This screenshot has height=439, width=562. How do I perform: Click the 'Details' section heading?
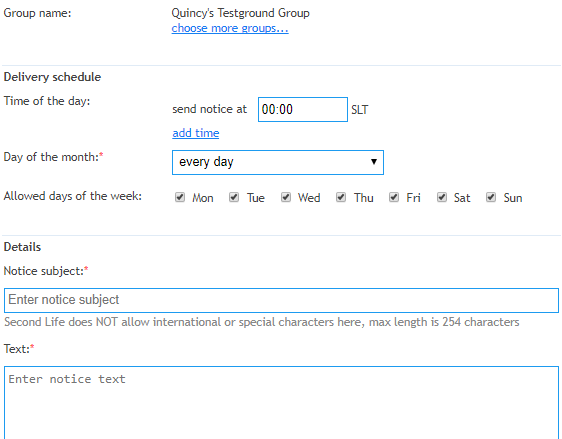click(22, 247)
